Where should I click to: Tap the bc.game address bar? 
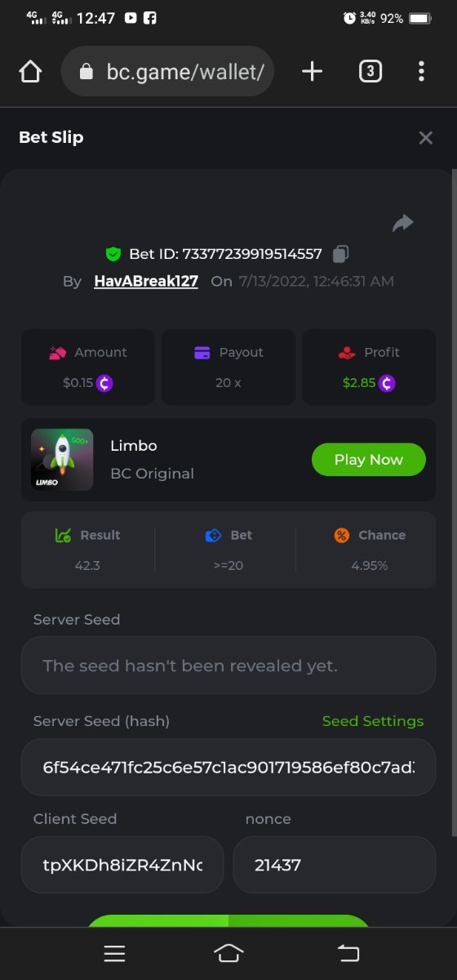click(x=167, y=72)
